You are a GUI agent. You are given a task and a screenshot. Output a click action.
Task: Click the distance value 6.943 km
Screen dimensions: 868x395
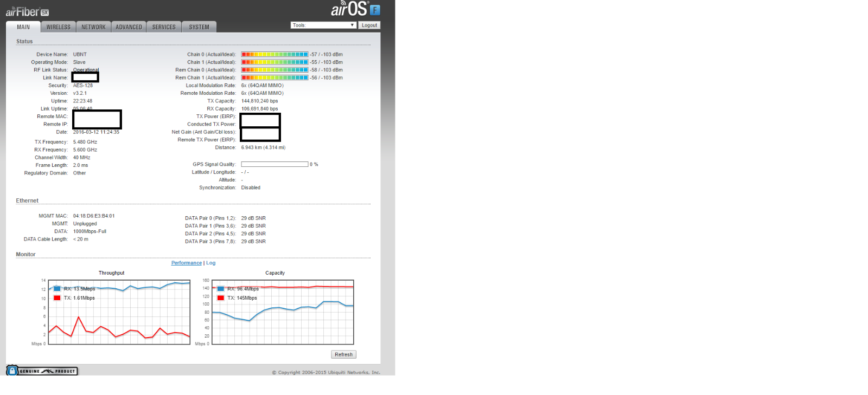(263, 147)
